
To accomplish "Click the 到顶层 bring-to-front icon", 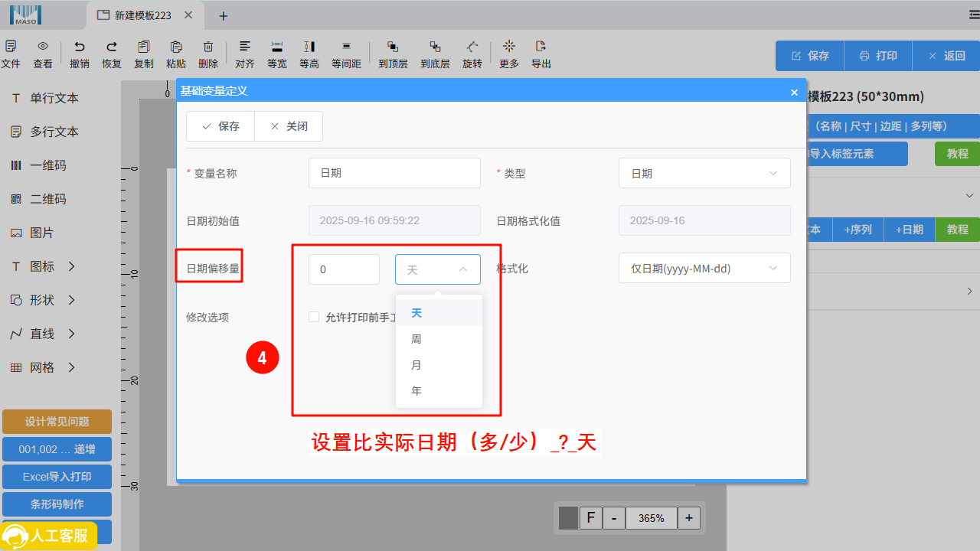I will [x=393, y=54].
